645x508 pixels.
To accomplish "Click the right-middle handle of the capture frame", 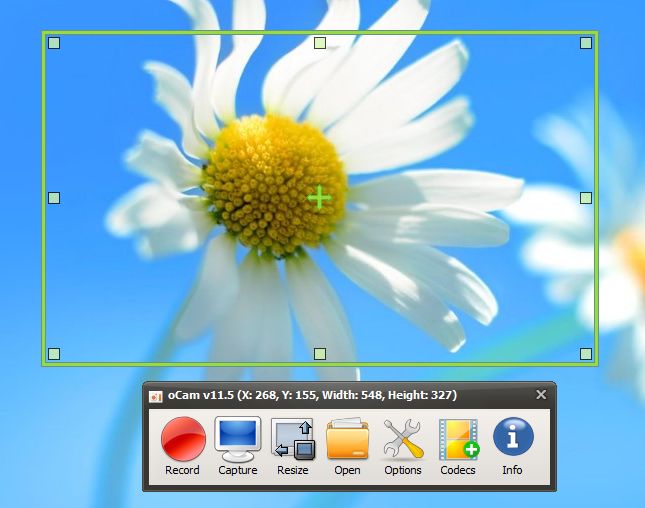I will tap(586, 198).
